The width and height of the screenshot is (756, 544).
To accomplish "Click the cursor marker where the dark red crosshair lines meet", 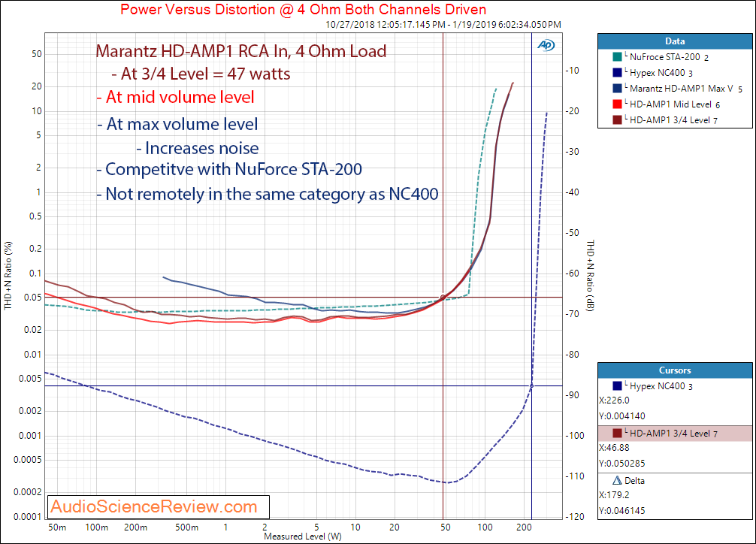I will [443, 298].
